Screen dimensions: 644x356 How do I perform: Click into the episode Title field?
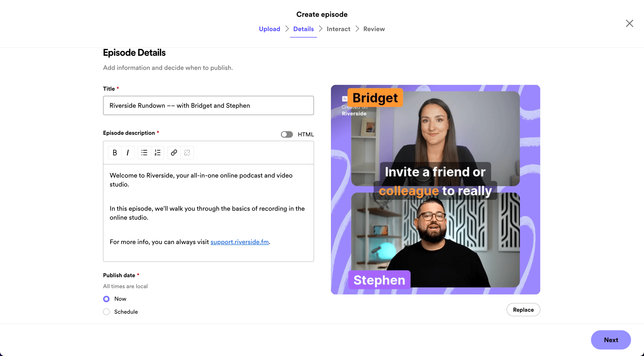[208, 105]
